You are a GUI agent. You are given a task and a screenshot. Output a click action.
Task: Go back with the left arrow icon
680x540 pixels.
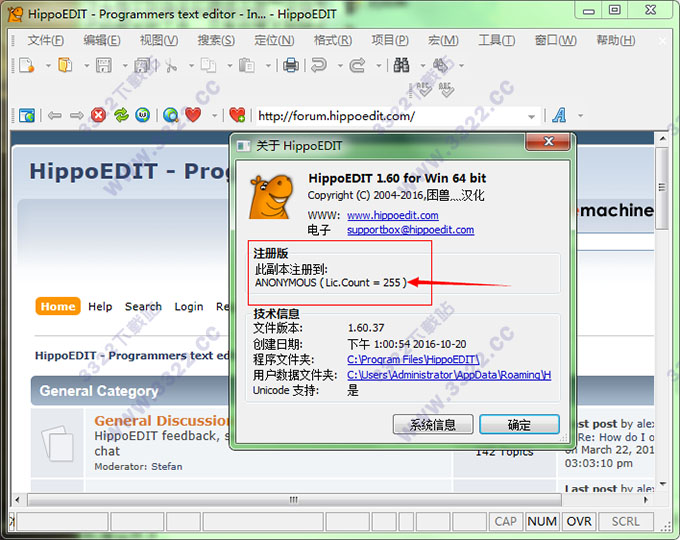55,115
